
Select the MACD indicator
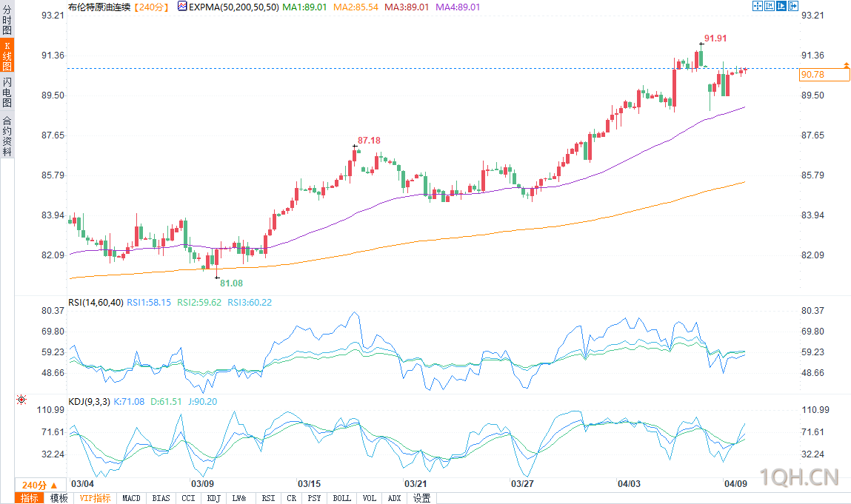[131, 498]
